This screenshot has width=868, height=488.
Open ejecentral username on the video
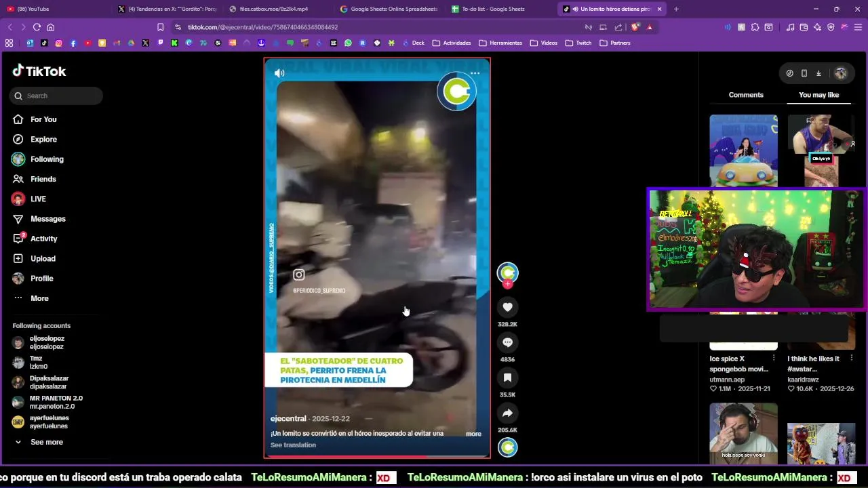pyautogui.click(x=288, y=419)
